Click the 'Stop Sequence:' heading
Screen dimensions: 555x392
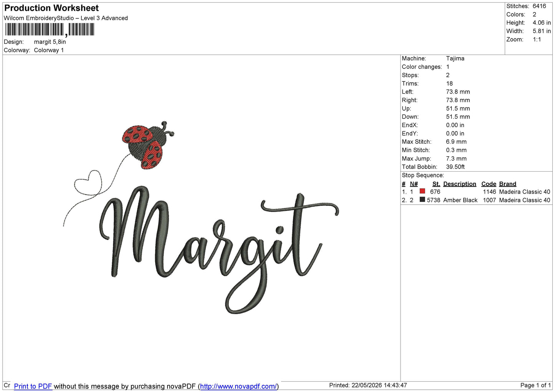click(423, 175)
